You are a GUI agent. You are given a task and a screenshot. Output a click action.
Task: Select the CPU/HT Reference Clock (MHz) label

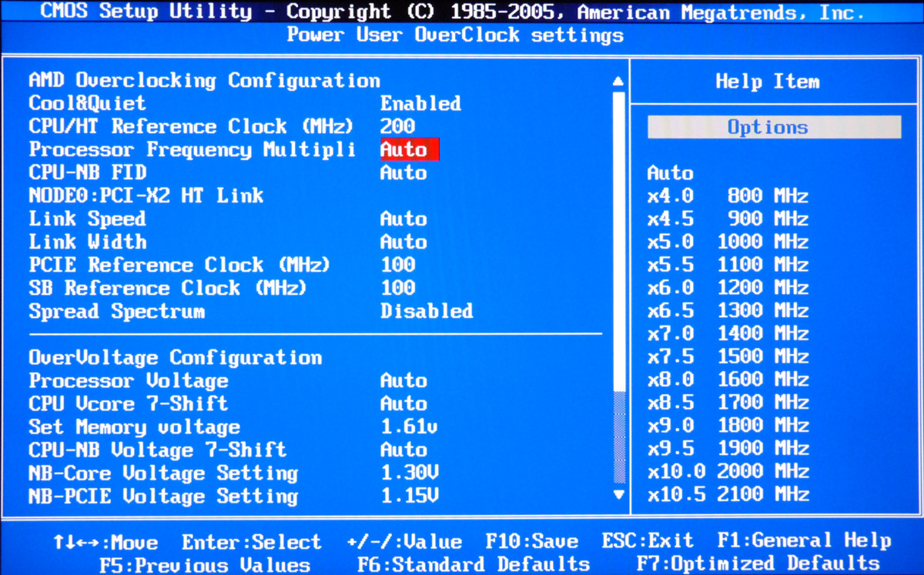tap(191, 127)
